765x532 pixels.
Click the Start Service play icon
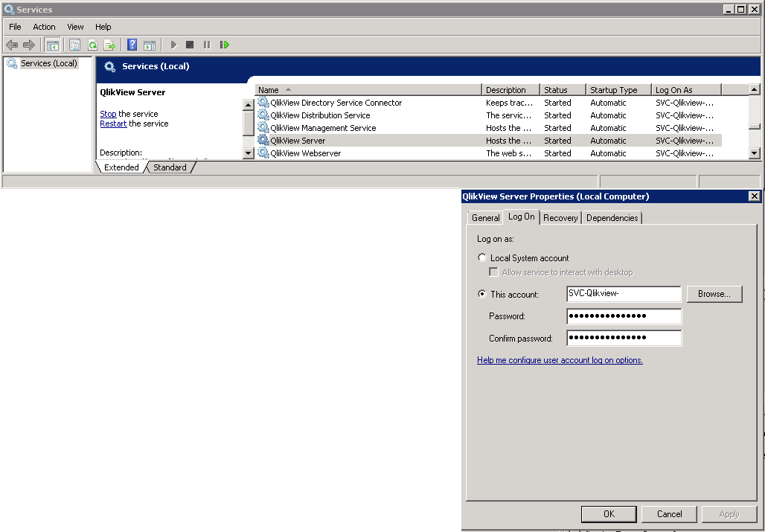tap(173, 45)
